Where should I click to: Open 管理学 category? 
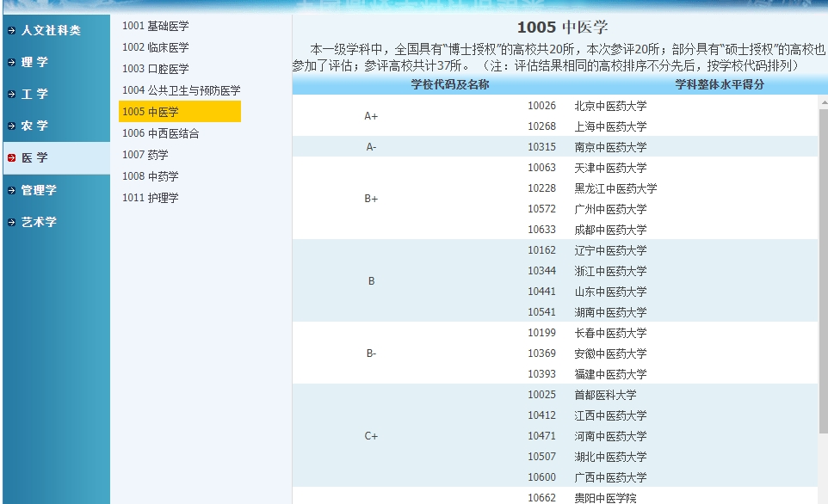click(39, 191)
